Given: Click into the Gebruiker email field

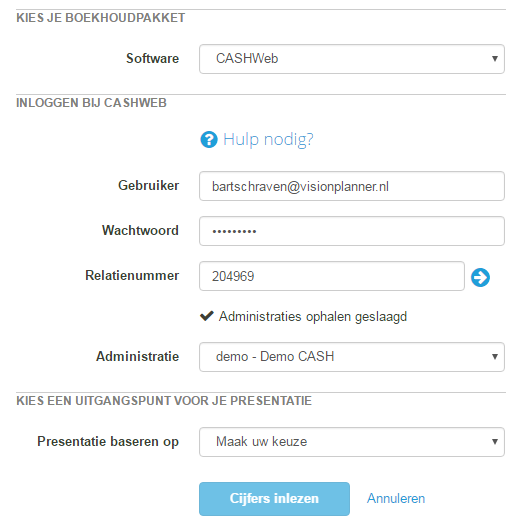Looking at the screenshot, I should click(352, 186).
